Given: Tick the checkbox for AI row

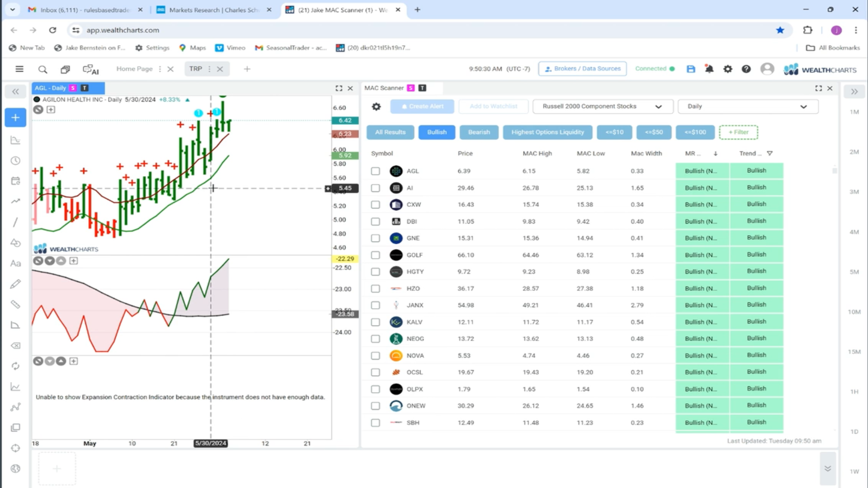Looking at the screenshot, I should [x=375, y=188].
